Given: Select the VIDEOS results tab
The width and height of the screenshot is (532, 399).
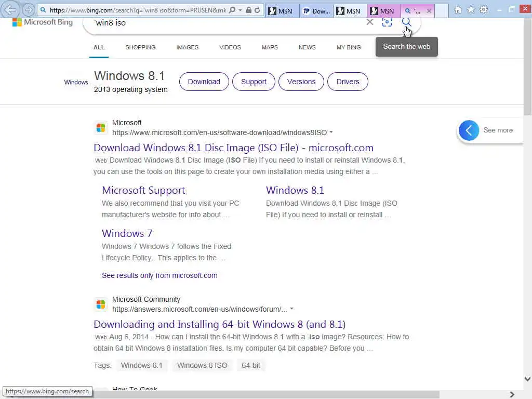Looking at the screenshot, I should [230, 47].
